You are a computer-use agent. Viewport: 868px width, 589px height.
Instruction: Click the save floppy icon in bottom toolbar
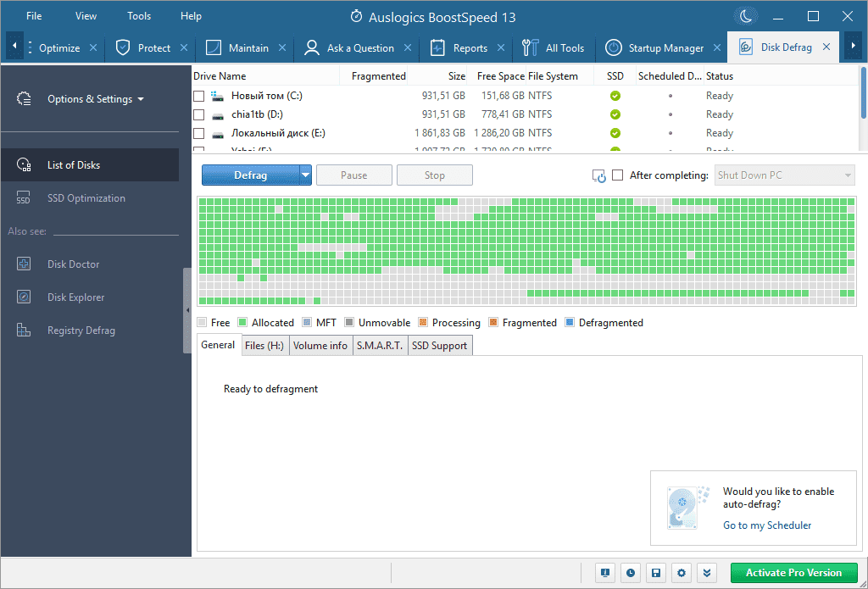(x=656, y=572)
